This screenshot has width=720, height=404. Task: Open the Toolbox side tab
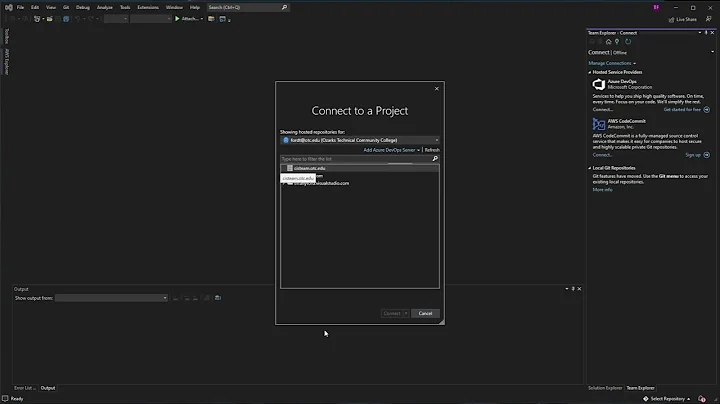tap(6, 36)
